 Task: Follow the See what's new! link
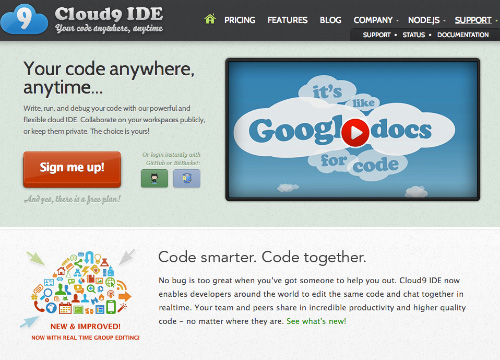(x=316, y=321)
